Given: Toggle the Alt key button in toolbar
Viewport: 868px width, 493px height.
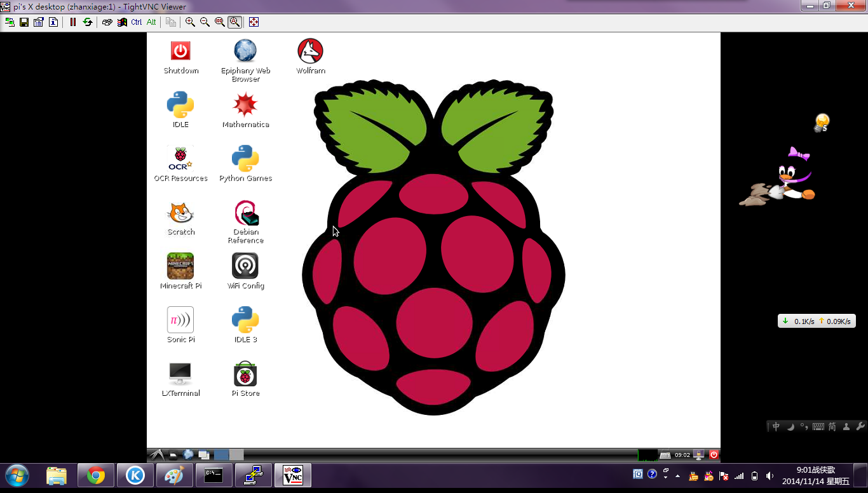Looking at the screenshot, I should pyautogui.click(x=151, y=22).
